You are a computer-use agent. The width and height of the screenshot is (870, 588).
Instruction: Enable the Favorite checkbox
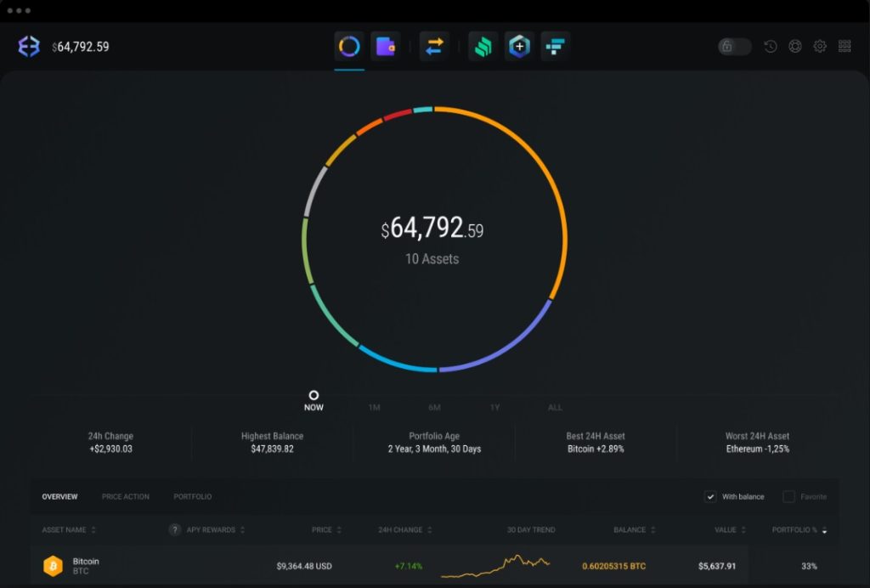pos(788,497)
